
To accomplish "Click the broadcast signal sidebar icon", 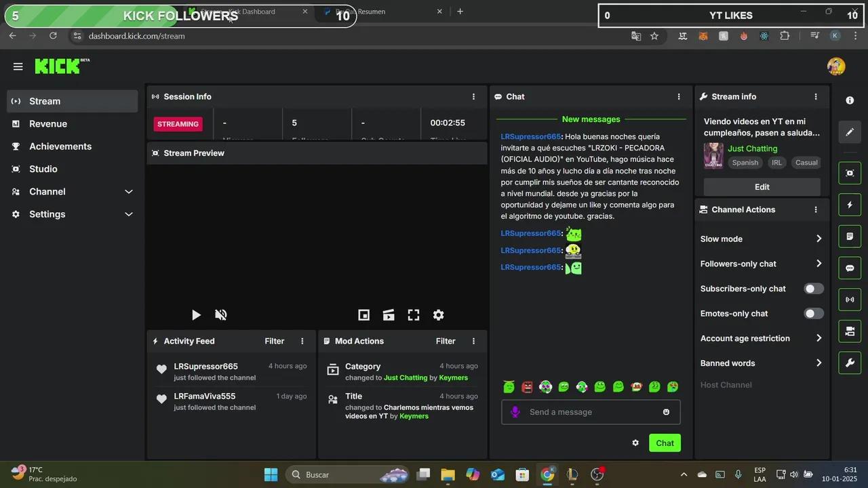I will coord(850,300).
